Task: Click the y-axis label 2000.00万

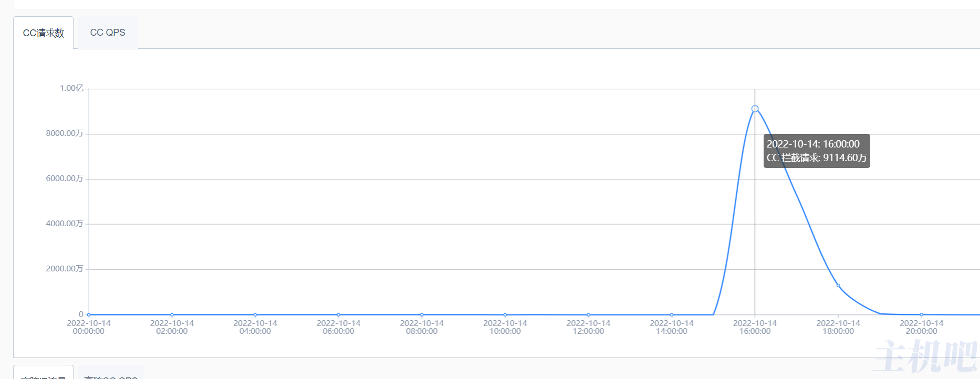Action: (x=65, y=269)
